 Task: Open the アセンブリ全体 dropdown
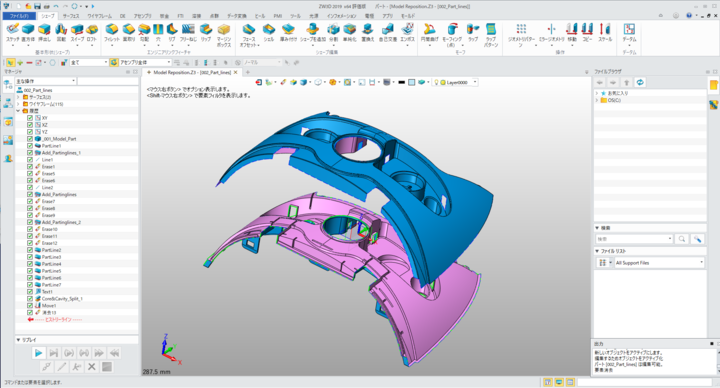[145, 62]
